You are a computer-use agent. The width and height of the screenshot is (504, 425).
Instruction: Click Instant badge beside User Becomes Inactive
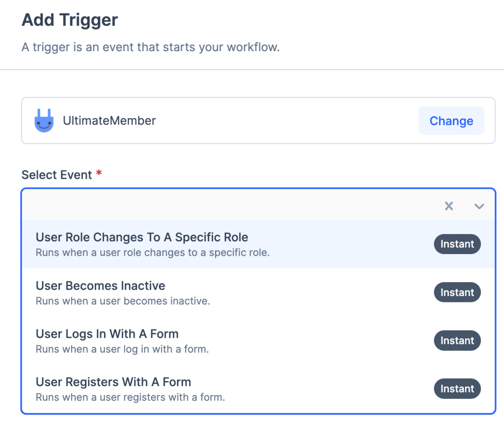click(x=457, y=293)
